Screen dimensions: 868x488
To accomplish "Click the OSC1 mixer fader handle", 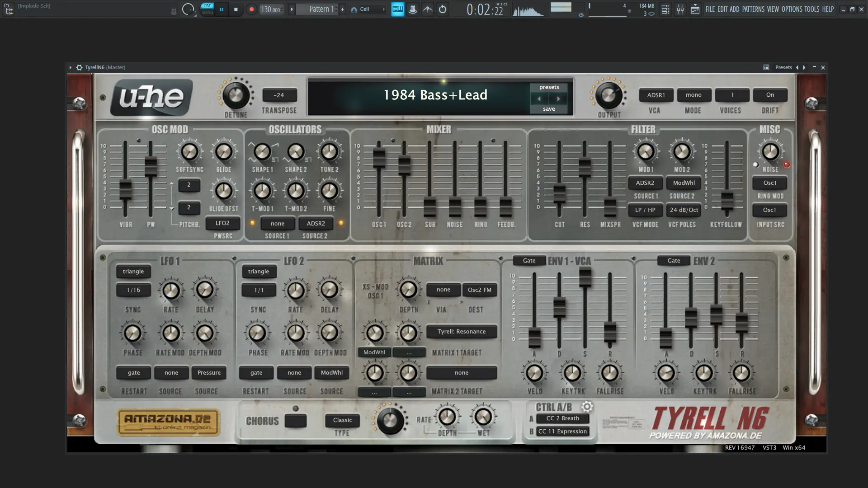I will coord(379,158).
